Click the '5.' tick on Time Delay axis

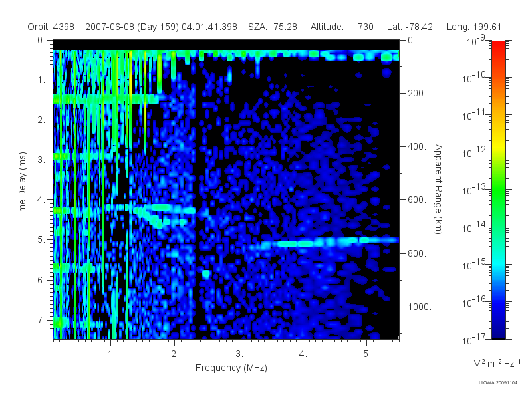pos(41,240)
